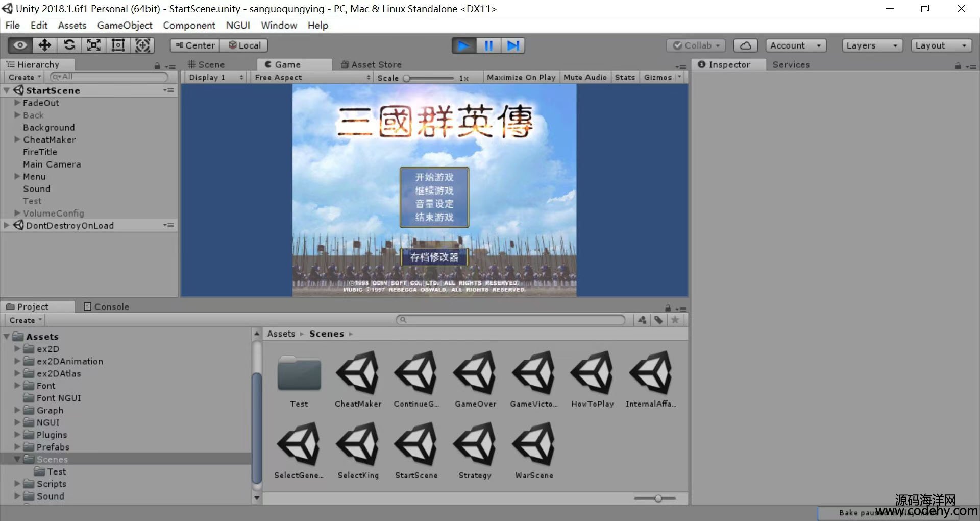Open the Free Aspect dropdown
The height and width of the screenshot is (521, 980).
[312, 77]
